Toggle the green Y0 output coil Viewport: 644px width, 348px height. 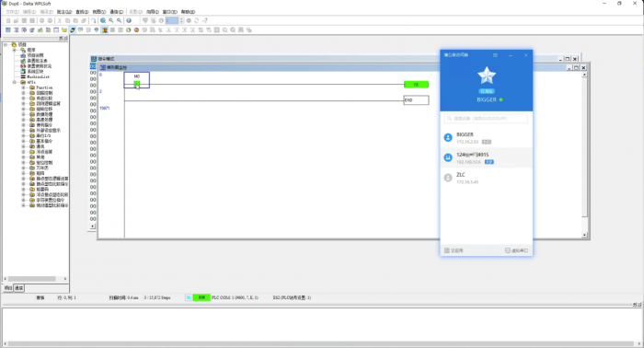416,84
